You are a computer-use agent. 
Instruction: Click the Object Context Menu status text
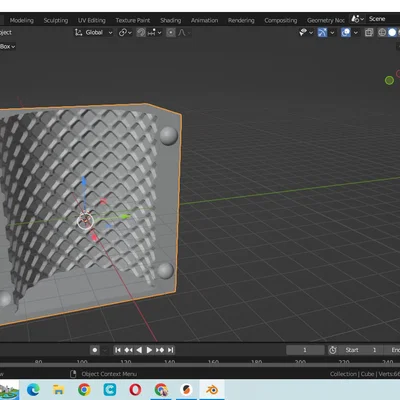pyautogui.click(x=109, y=374)
